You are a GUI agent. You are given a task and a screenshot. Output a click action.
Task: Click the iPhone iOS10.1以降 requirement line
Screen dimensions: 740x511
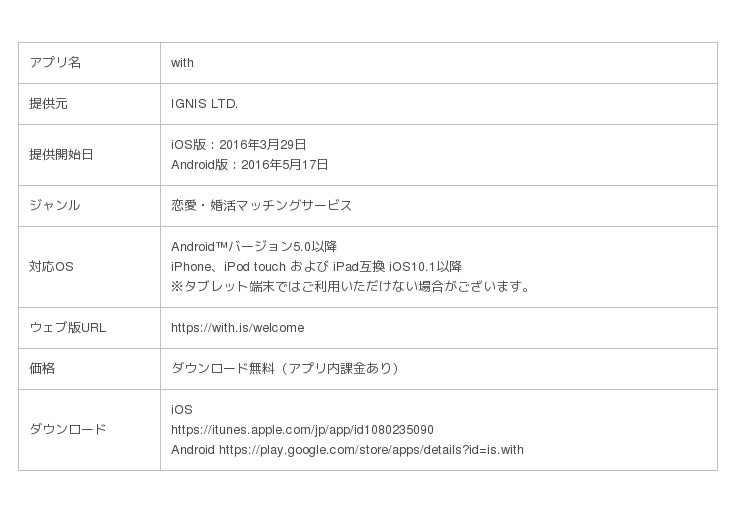[316, 267]
